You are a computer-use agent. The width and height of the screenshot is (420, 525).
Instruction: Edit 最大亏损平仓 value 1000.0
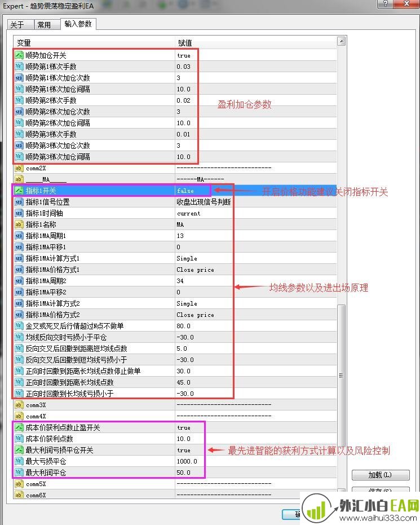coord(187,461)
